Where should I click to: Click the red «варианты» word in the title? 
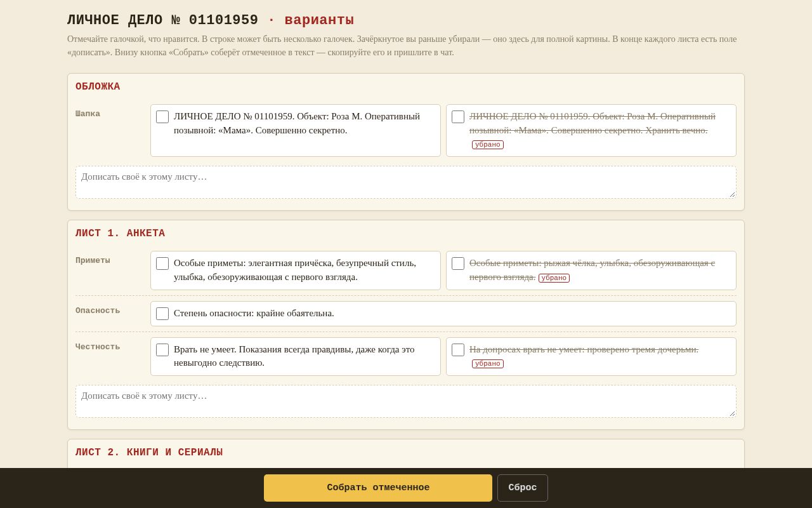click(x=319, y=20)
